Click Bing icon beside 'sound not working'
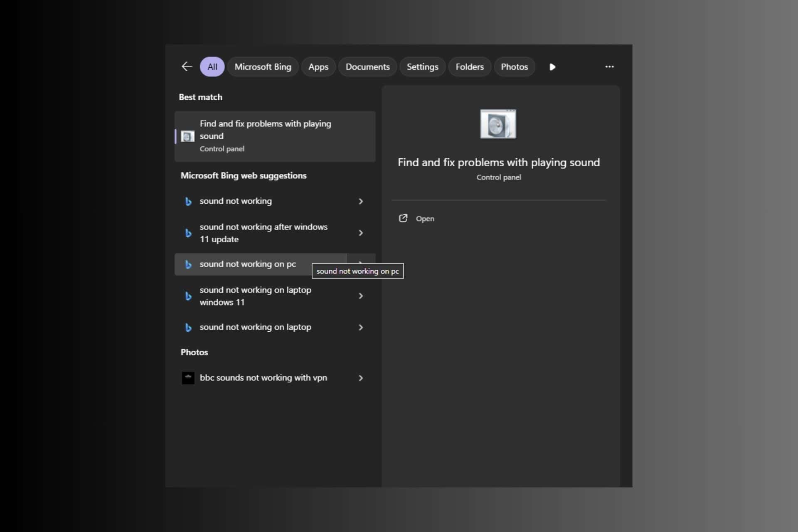 tap(188, 201)
